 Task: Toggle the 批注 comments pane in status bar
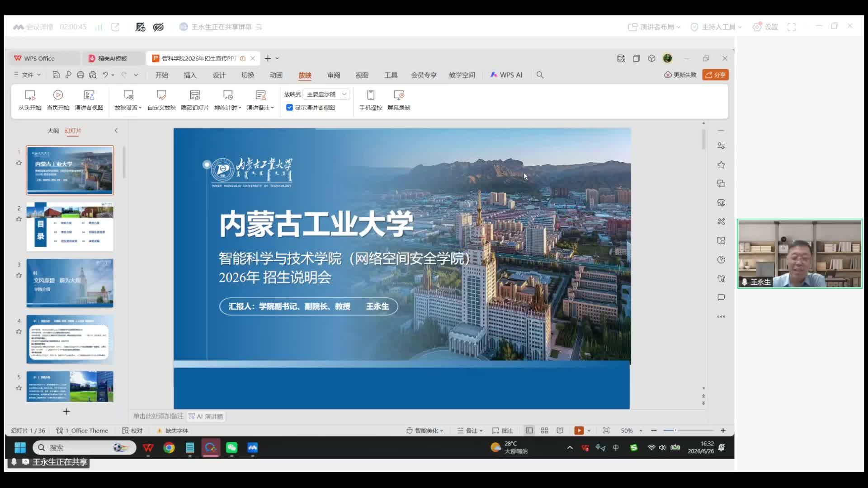click(502, 431)
